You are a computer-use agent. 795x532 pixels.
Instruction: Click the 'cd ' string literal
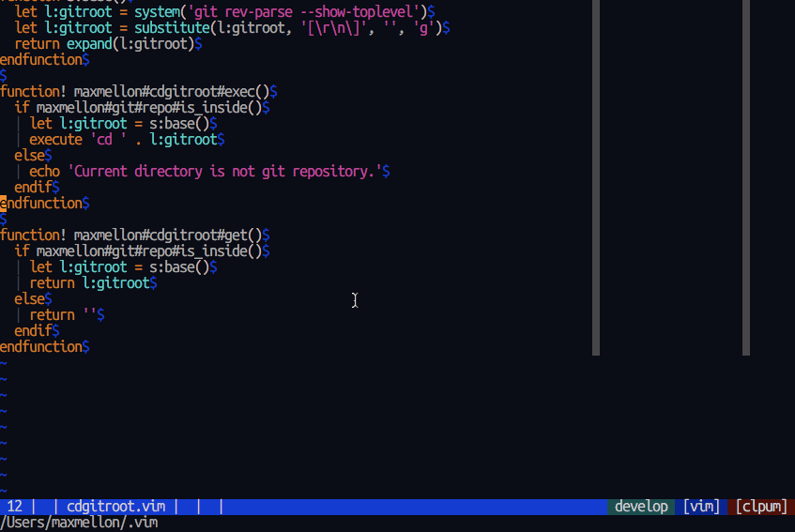click(x=108, y=139)
